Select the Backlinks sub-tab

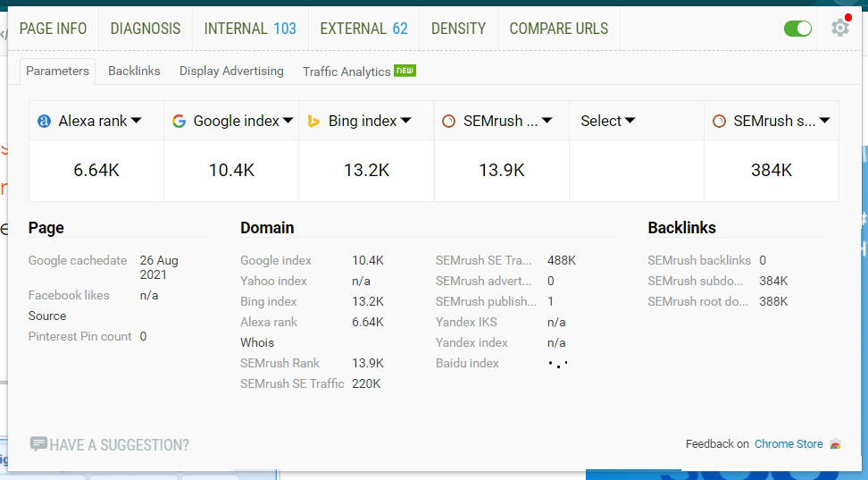pyautogui.click(x=134, y=71)
